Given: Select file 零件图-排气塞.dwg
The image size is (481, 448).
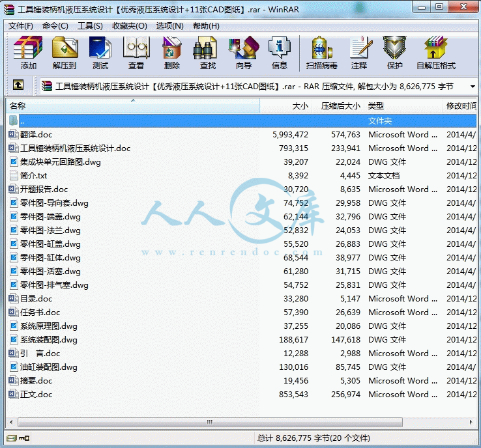Looking at the screenshot, I should click(x=54, y=285).
